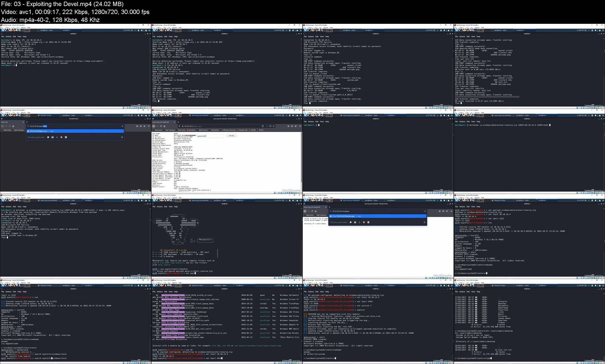This screenshot has height=364, width=605.
Task: Open thumbnail starting with 'Connected to 10.10.10.5'
Action: pos(378,66)
